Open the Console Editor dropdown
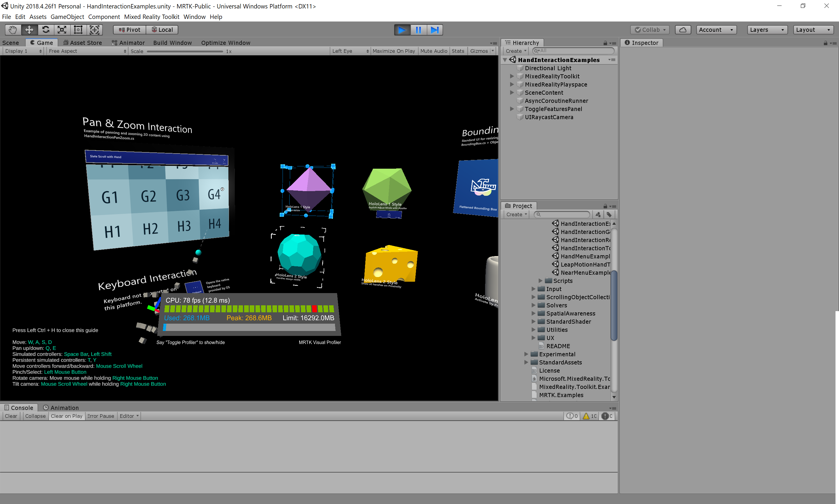 click(x=129, y=416)
